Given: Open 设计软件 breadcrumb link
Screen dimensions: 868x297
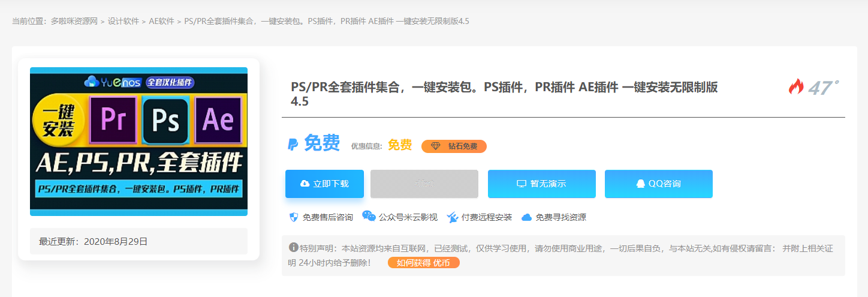Looking at the screenshot, I should (123, 21).
